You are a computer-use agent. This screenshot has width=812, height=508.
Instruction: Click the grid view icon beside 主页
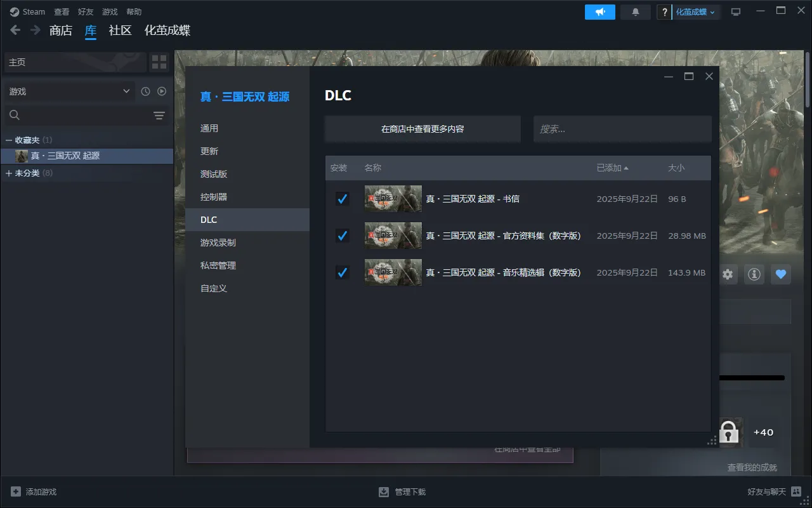[159, 62]
